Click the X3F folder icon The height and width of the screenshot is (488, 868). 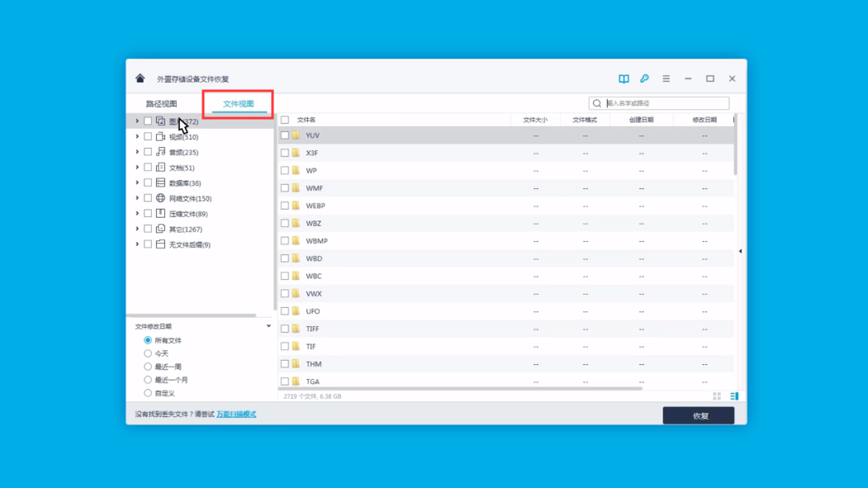click(x=296, y=153)
